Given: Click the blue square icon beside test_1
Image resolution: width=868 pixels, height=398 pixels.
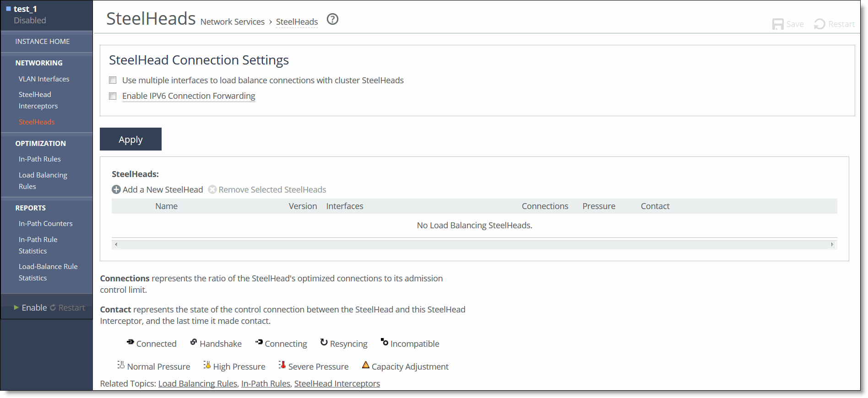Looking at the screenshot, I should click(8, 9).
